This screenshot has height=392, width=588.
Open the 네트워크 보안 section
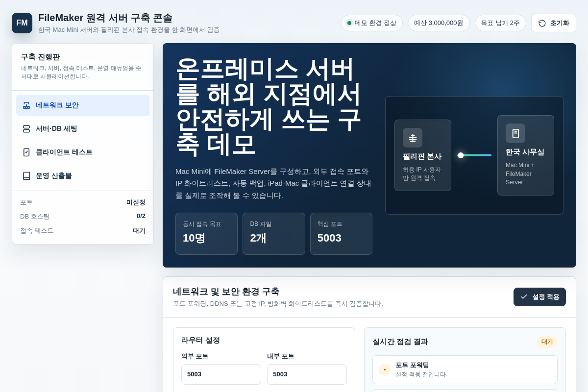(x=83, y=105)
